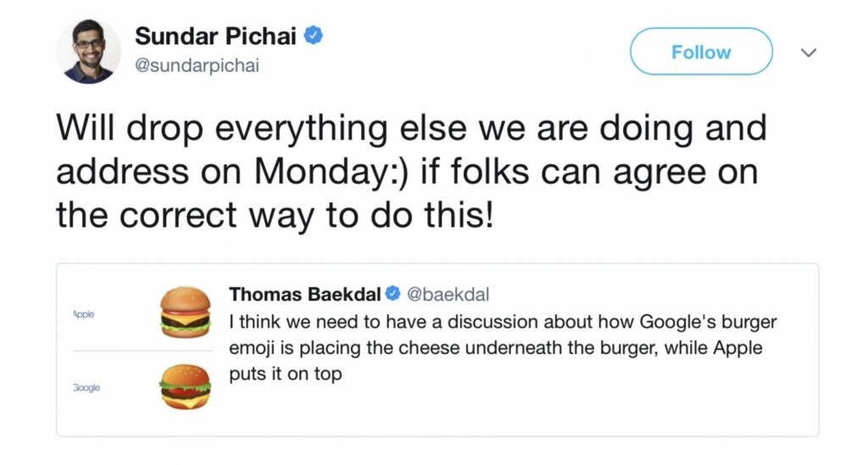Click the Sundar Pichai display name

pos(215,36)
